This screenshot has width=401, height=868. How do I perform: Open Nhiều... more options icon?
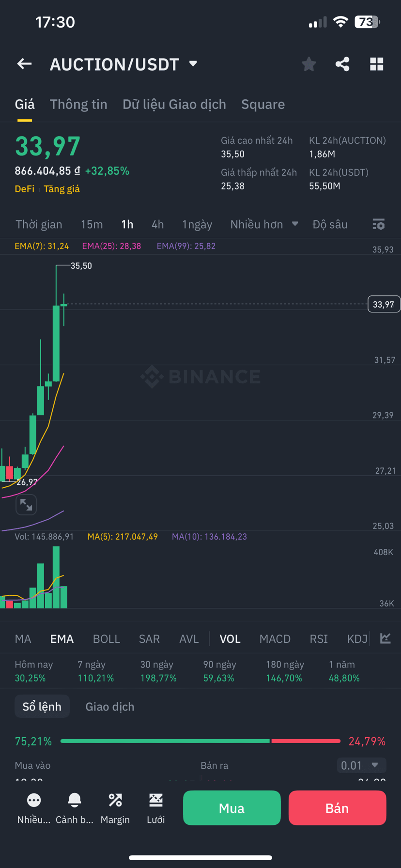34,807
